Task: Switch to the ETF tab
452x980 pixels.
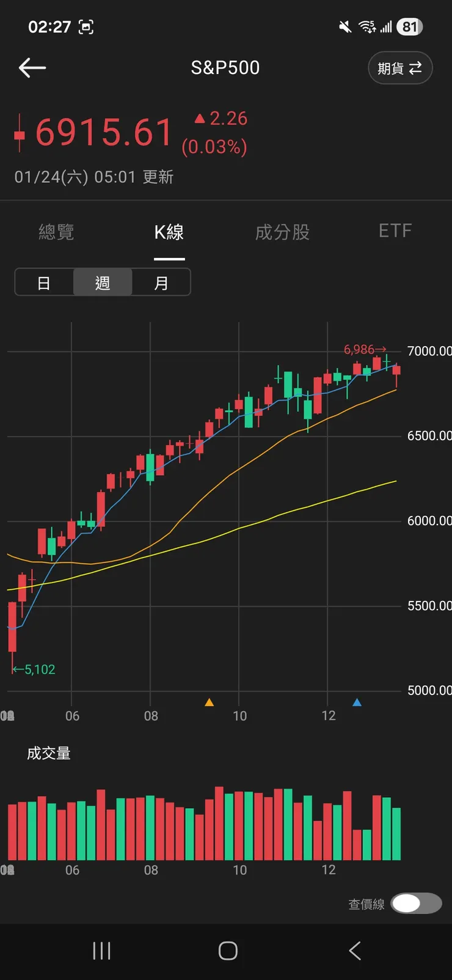Action: click(x=395, y=231)
